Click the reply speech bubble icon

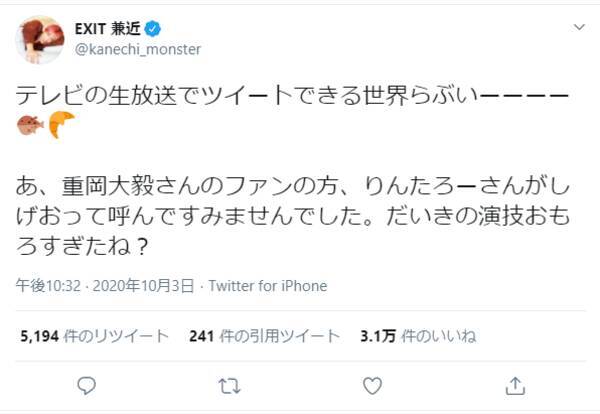point(87,384)
